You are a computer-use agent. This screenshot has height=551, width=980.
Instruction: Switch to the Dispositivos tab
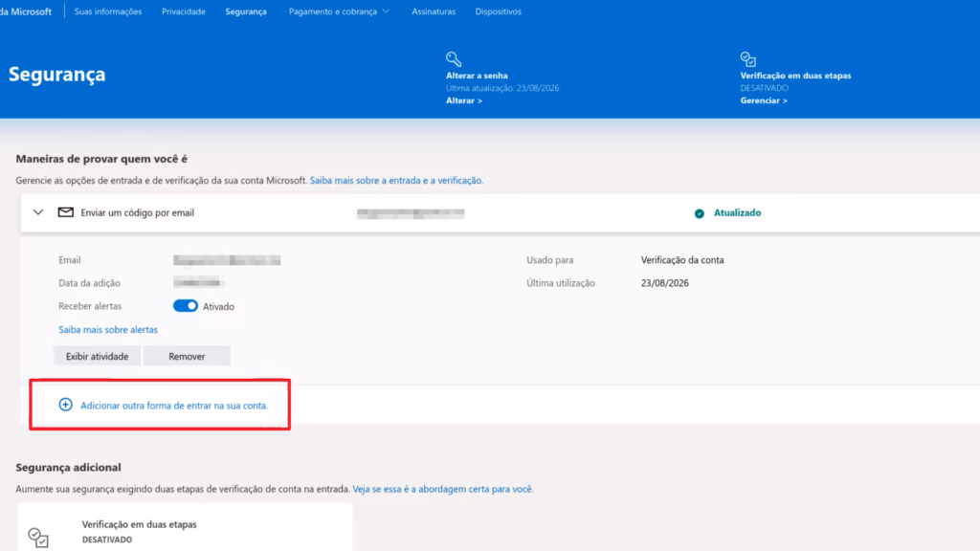pyautogui.click(x=498, y=11)
